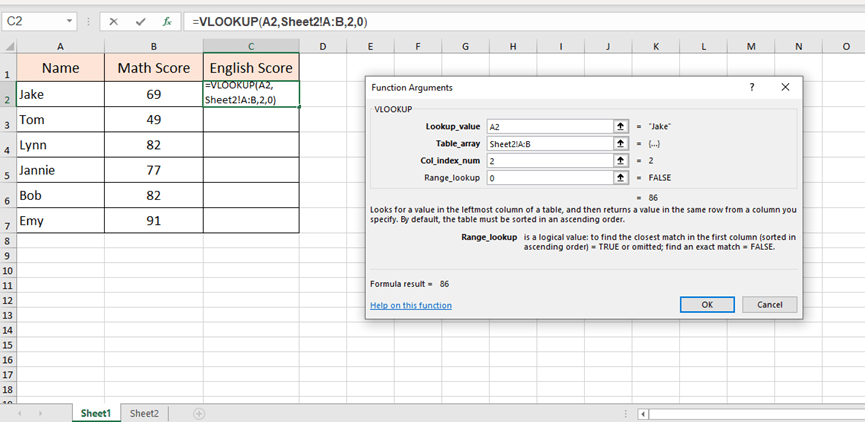Click the formula bar text
This screenshot has height=422, width=865.
[x=280, y=22]
